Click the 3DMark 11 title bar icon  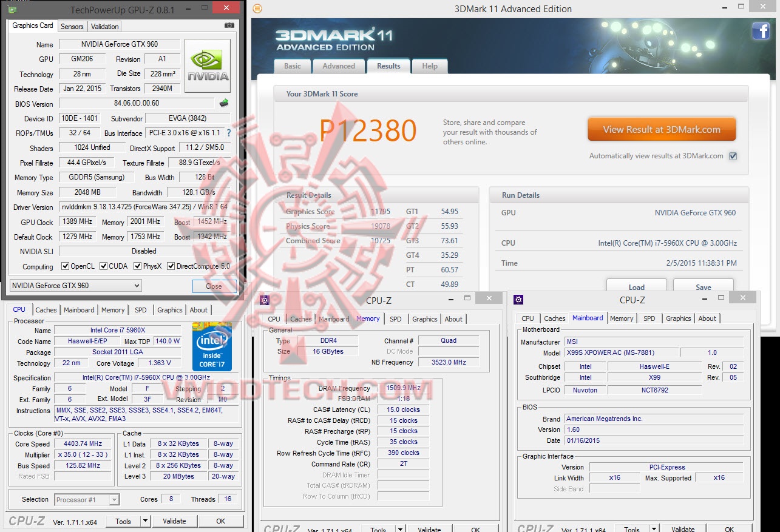click(257, 8)
